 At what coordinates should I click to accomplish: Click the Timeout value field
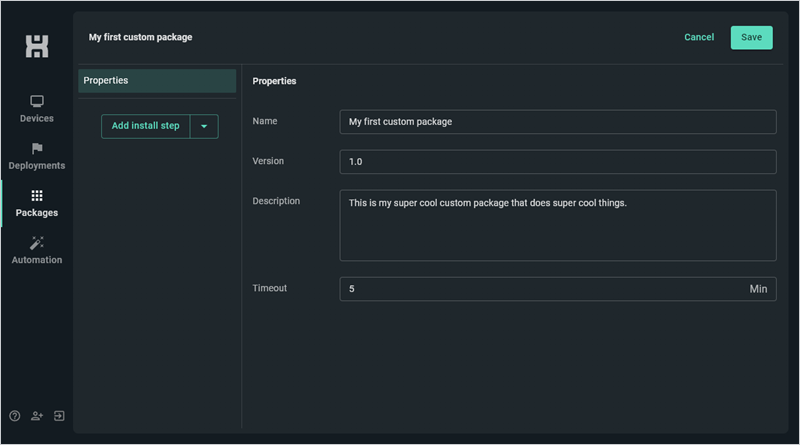(x=540, y=289)
